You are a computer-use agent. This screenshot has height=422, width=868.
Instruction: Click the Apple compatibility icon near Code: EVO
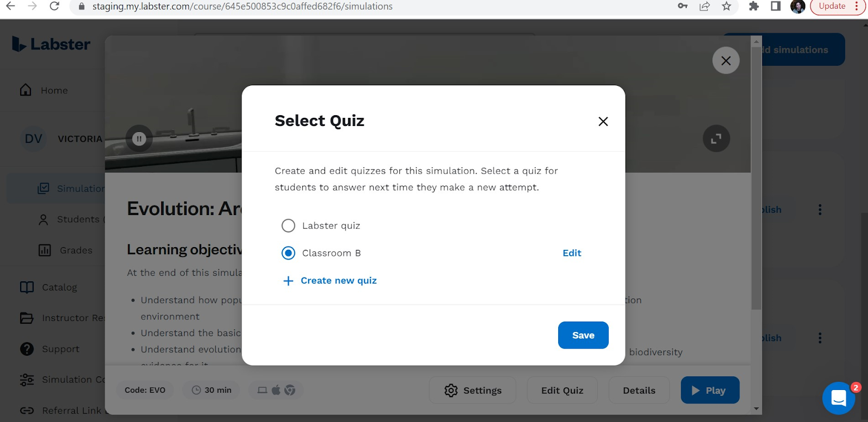point(276,389)
